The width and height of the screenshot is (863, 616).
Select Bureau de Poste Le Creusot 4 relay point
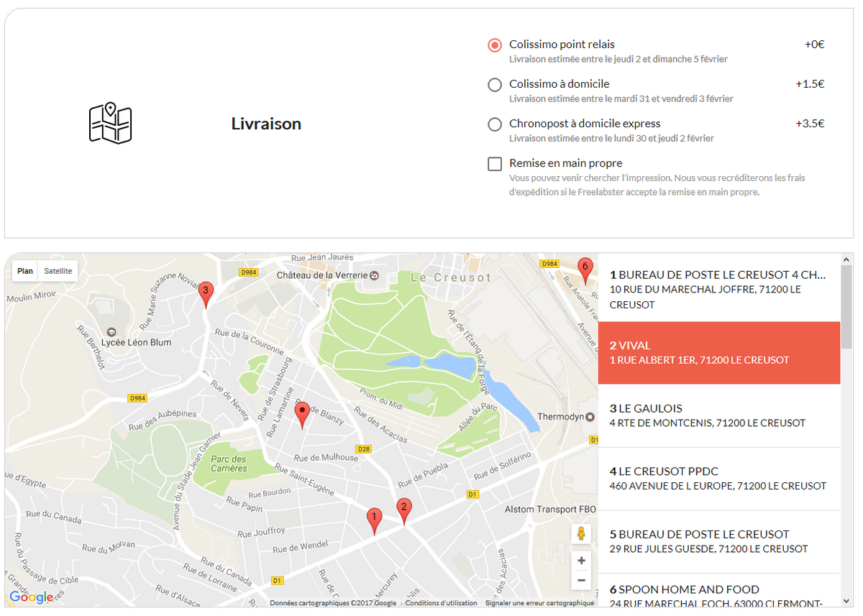719,290
